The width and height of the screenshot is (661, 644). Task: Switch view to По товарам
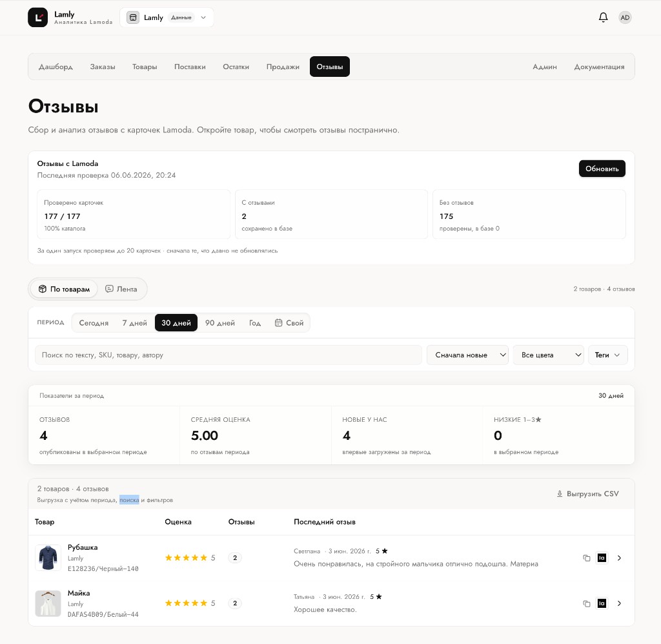(x=64, y=289)
